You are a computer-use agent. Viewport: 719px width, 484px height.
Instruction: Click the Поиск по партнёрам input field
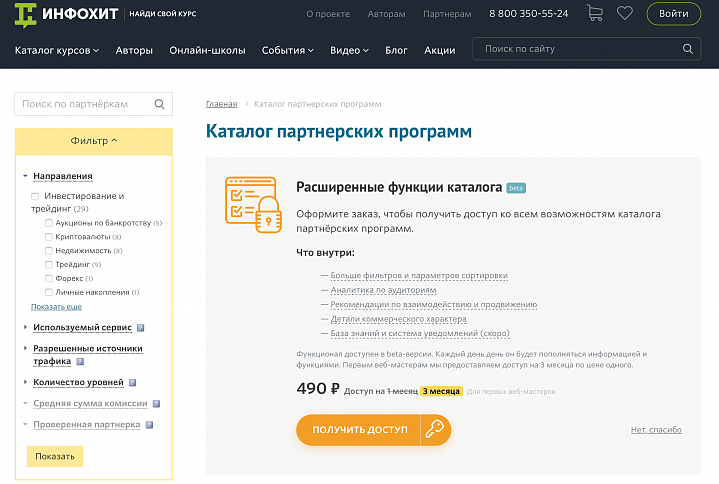pyautogui.click(x=84, y=104)
